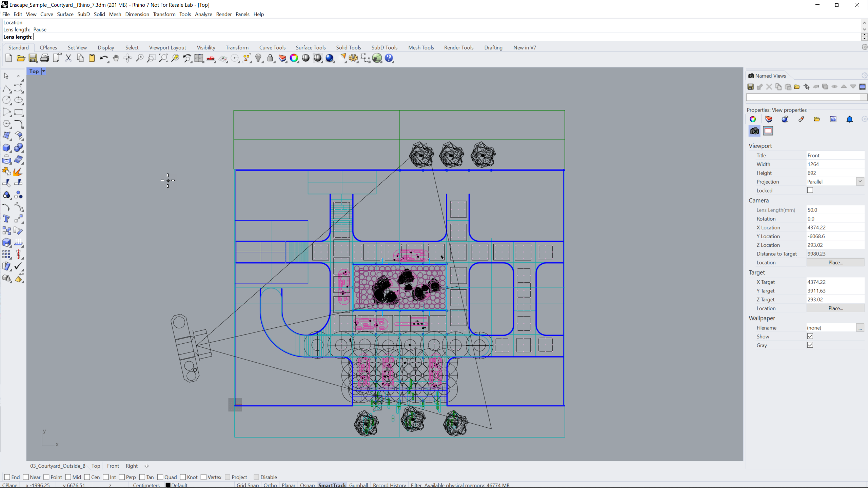The width and height of the screenshot is (868, 488).
Task: Click the Layers icon in Properties panel
Action: coord(769,119)
